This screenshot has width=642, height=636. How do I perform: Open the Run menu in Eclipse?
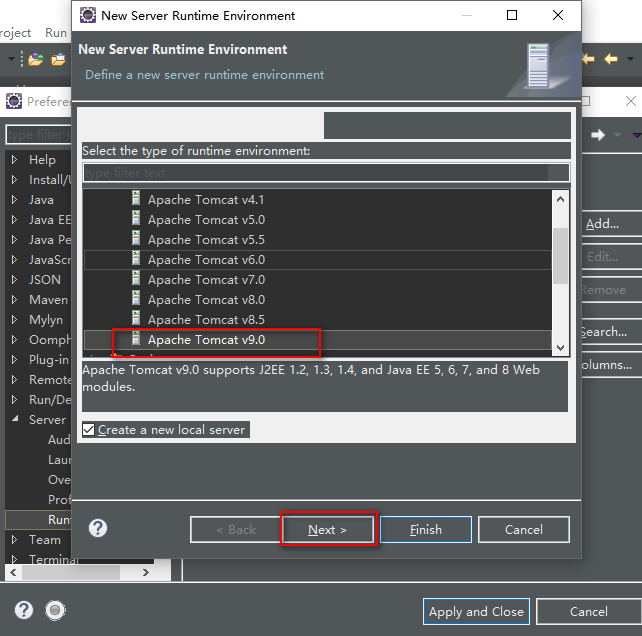[x=56, y=33]
